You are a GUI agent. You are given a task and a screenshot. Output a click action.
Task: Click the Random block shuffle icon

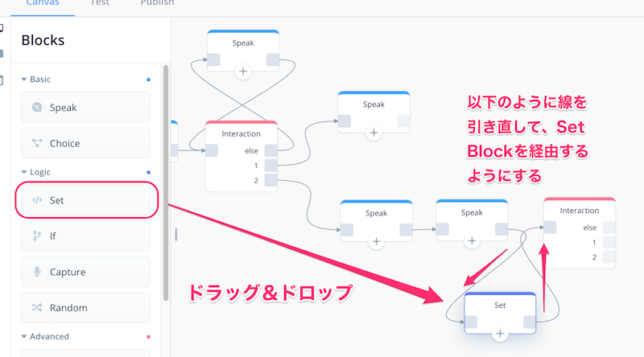pyautogui.click(x=37, y=307)
